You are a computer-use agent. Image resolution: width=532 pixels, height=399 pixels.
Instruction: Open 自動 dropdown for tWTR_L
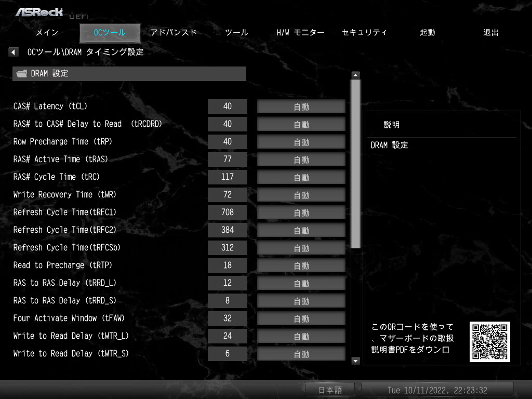[x=301, y=336]
